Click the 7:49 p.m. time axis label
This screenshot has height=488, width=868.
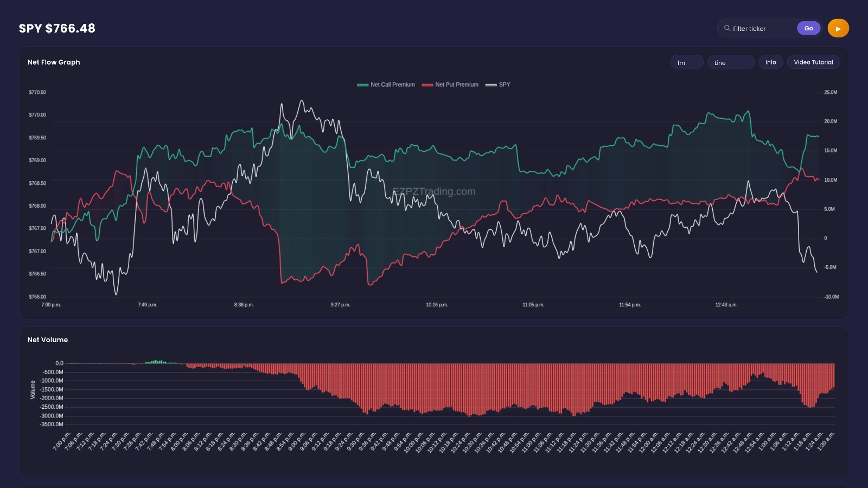click(148, 305)
